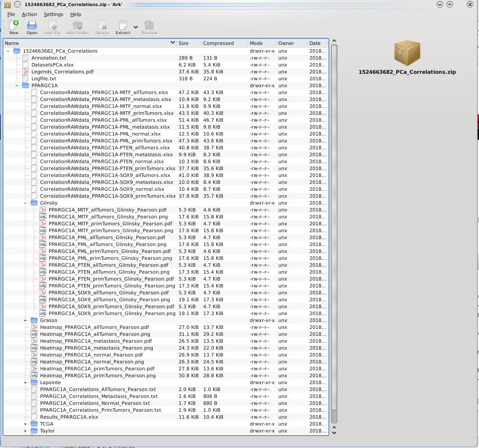The height and width of the screenshot is (448, 479).
Task: Expand the TCGA folder
Action: (x=25, y=424)
